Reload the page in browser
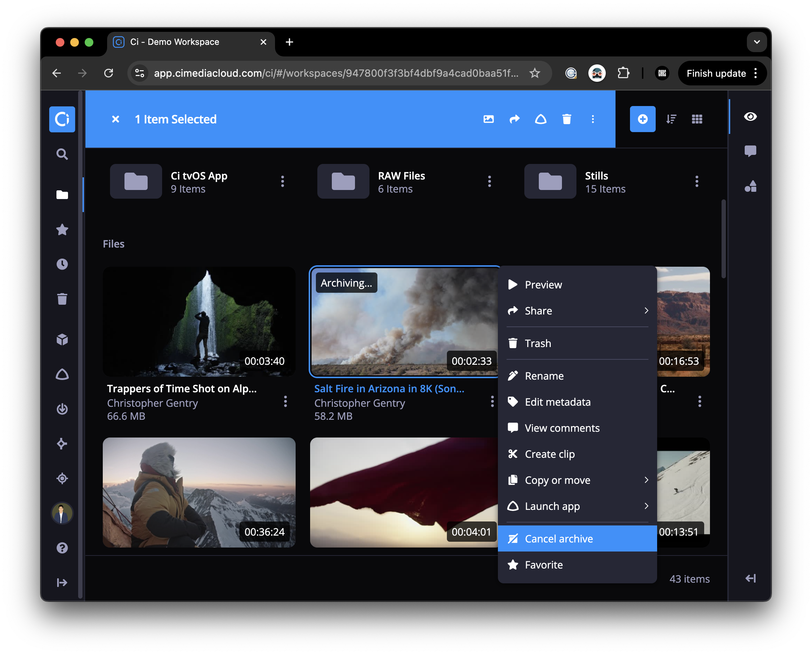Viewport: 812px width, 655px height. pos(108,73)
